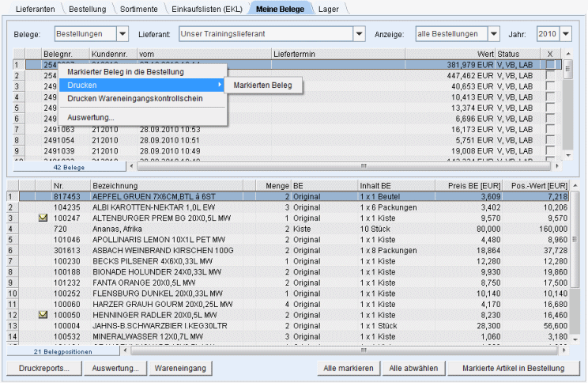
Task: Tick X checkbox for the 447,462 EUR order
Action: 550,76
